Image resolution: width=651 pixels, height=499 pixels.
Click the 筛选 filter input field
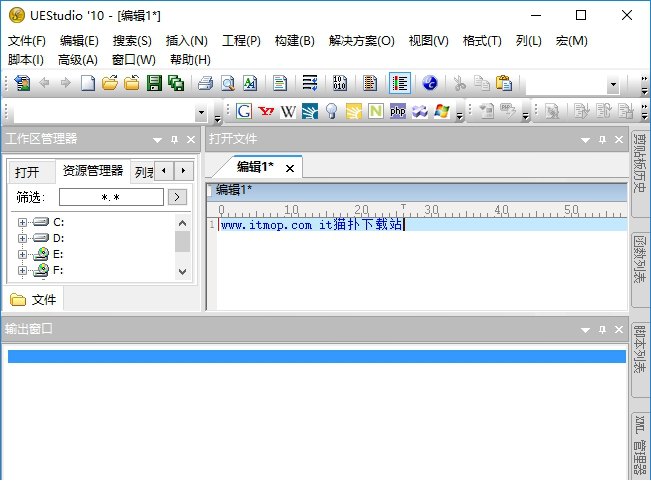click(111, 197)
